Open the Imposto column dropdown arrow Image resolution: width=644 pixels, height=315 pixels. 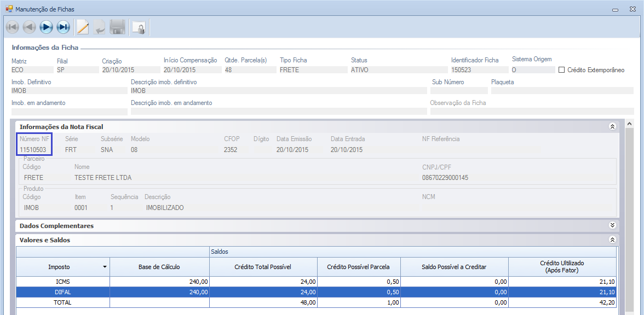[x=105, y=267]
